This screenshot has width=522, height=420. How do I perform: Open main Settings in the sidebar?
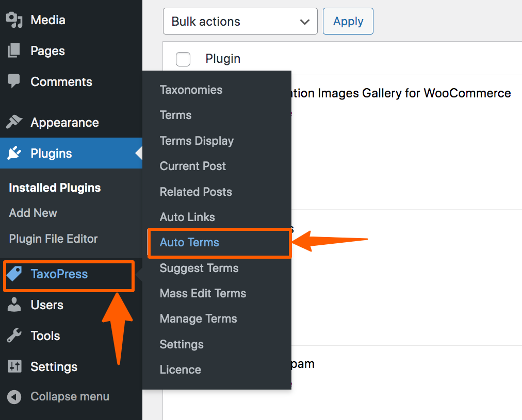pos(54,367)
